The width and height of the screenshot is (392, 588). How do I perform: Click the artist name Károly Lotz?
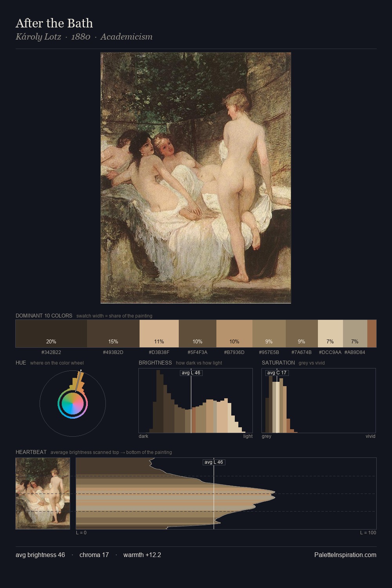pos(38,37)
